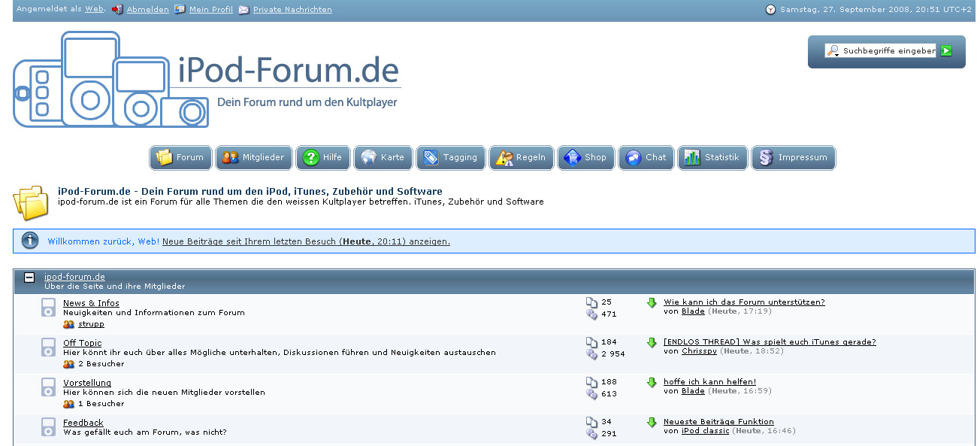Open Mein Profil link

pos(210,10)
